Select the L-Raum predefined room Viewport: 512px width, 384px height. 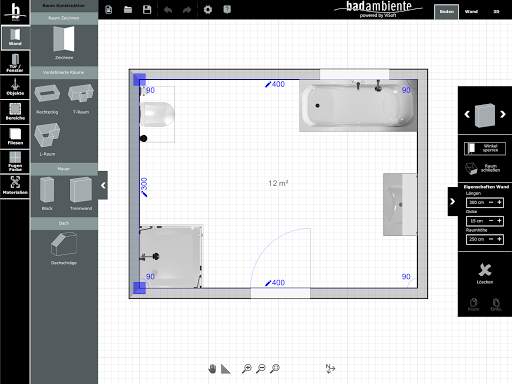pos(47,139)
